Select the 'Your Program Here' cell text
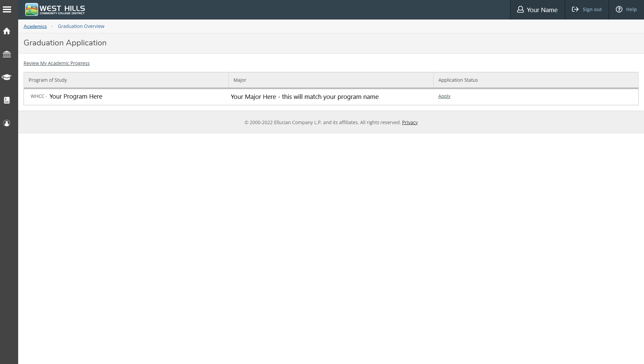Screen dimensions: 644x364 (x=76, y=97)
